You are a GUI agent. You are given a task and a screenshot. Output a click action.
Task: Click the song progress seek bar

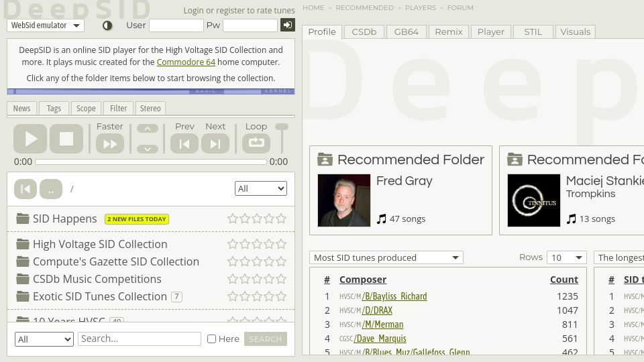[x=151, y=162]
